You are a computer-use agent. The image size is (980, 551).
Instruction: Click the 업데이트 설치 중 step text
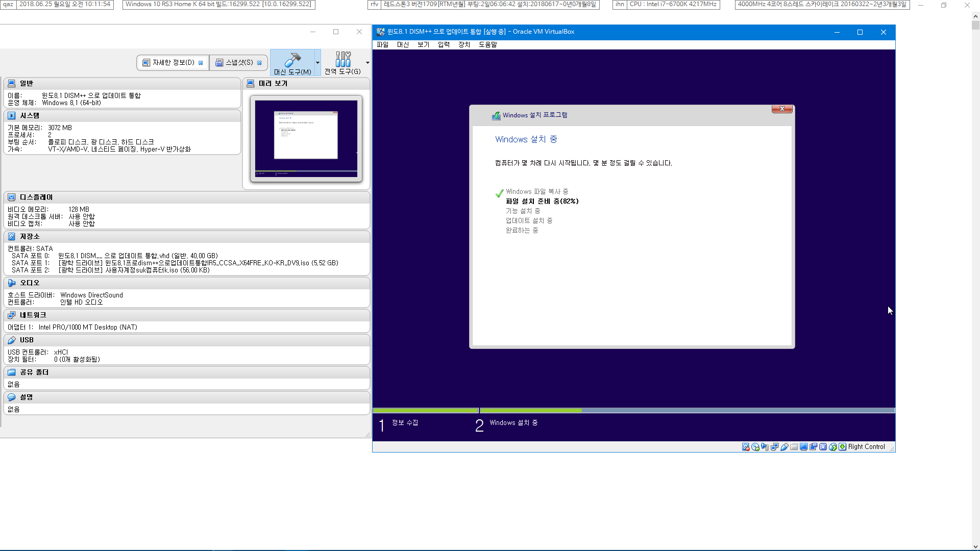529,221
